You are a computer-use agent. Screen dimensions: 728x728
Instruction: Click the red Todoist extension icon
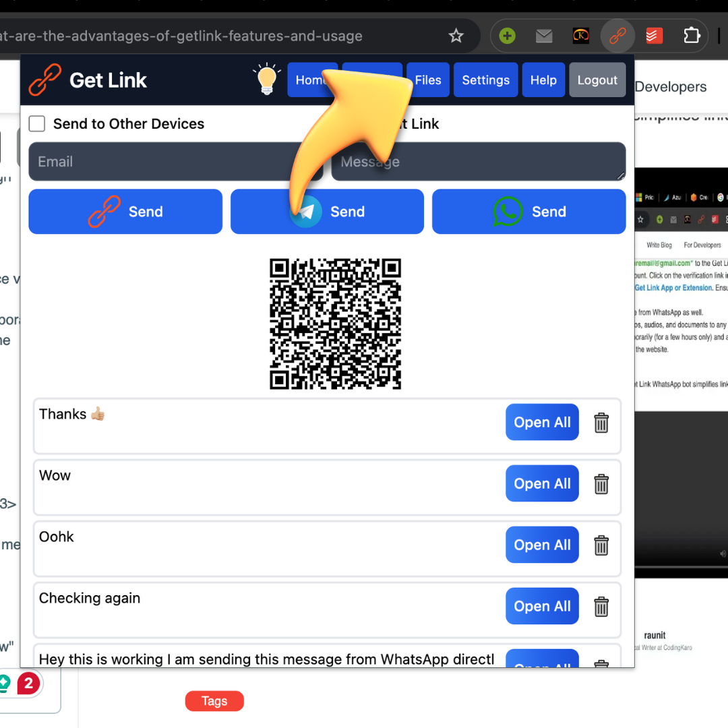pyautogui.click(x=654, y=36)
